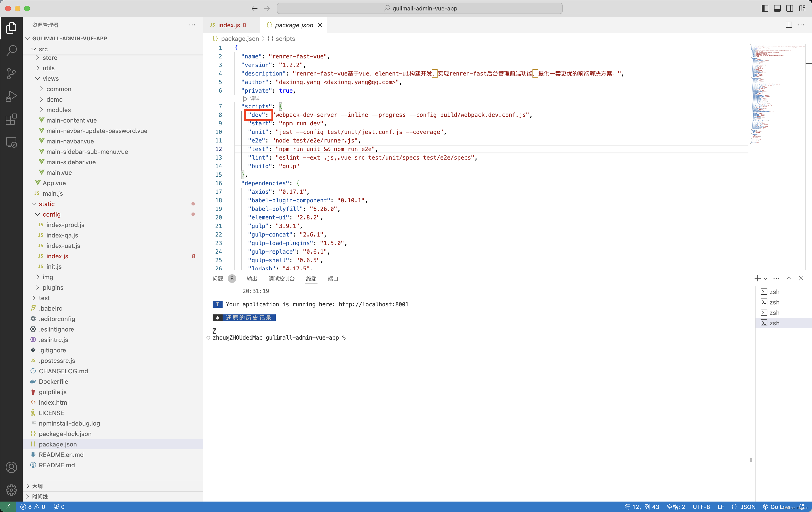Maximize the terminal panel size
The image size is (812, 512).
coord(789,279)
